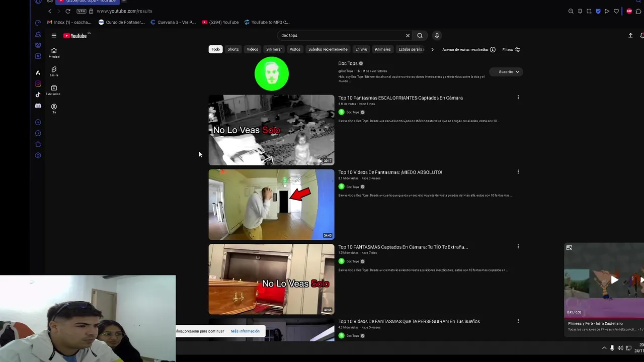Select the Shorts filter chip
Screen dimensions: 644x362
233,49
